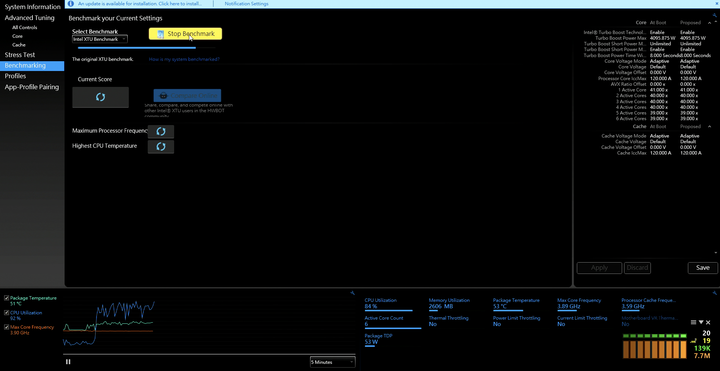Image resolution: width=720 pixels, height=371 pixels.
Task: Click the Discard button
Action: [637, 268]
